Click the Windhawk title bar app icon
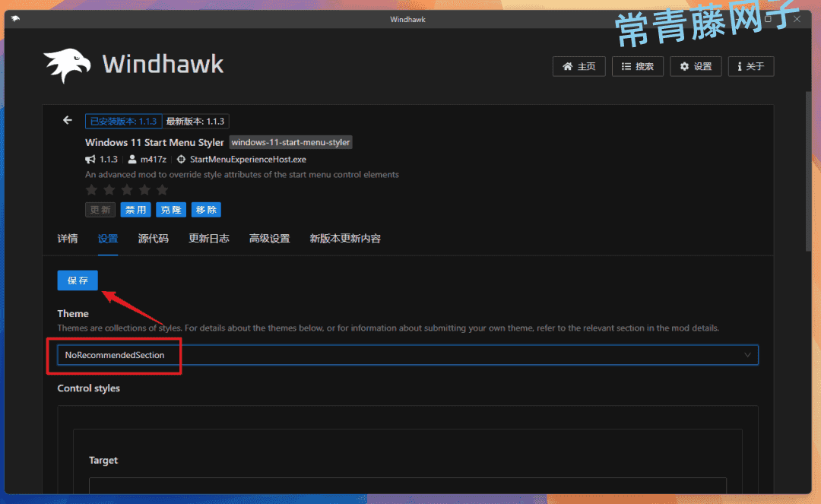Screen dimensions: 821x504 point(15,19)
